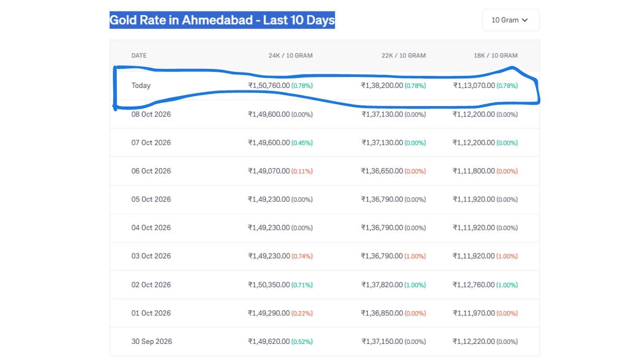
Task: Click the 22K price ₹1,37,150.00
Action: (x=382, y=341)
